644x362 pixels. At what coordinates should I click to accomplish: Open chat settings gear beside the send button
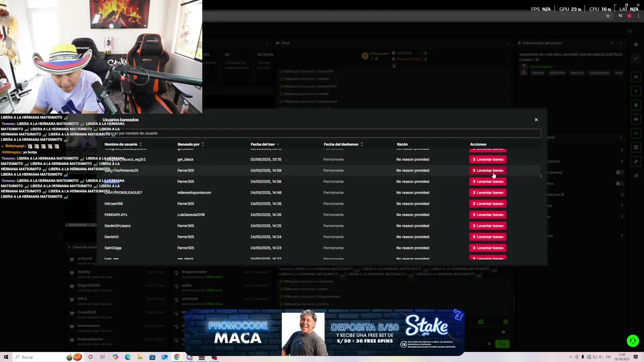[489, 344]
